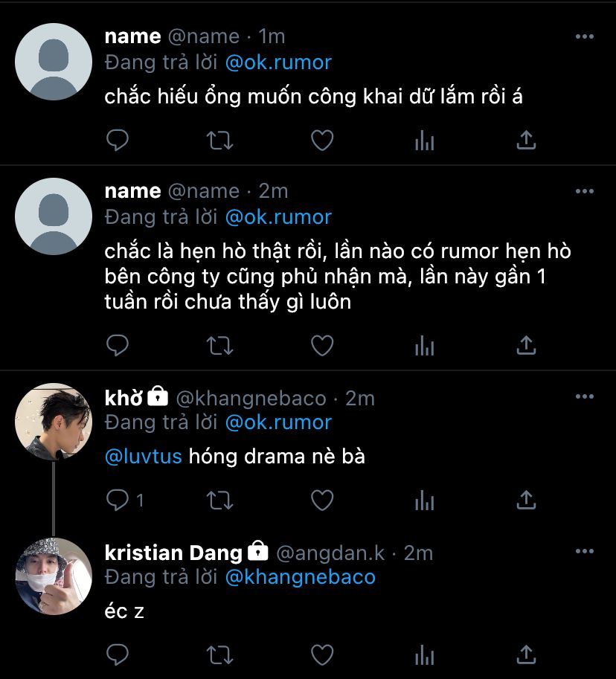The image size is (616, 679).
Task: Share the "chắc hiếu ổng muốn" tweet
Action: [526, 140]
